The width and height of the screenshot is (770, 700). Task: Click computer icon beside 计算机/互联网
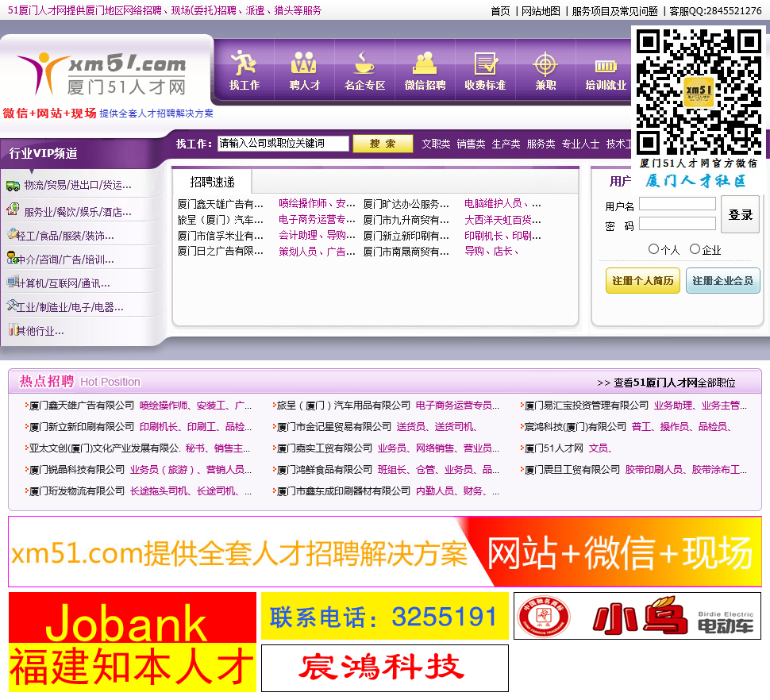coord(12,282)
